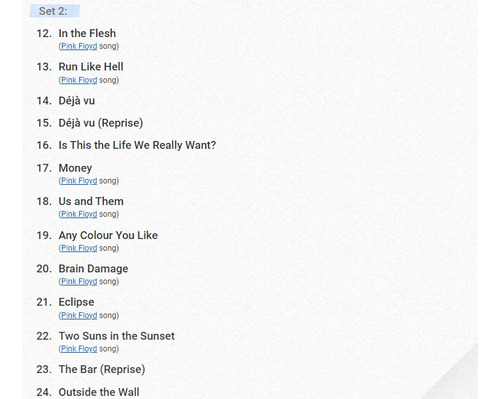Click the Brain Damage song title
The image size is (500, 399).
[x=93, y=269]
